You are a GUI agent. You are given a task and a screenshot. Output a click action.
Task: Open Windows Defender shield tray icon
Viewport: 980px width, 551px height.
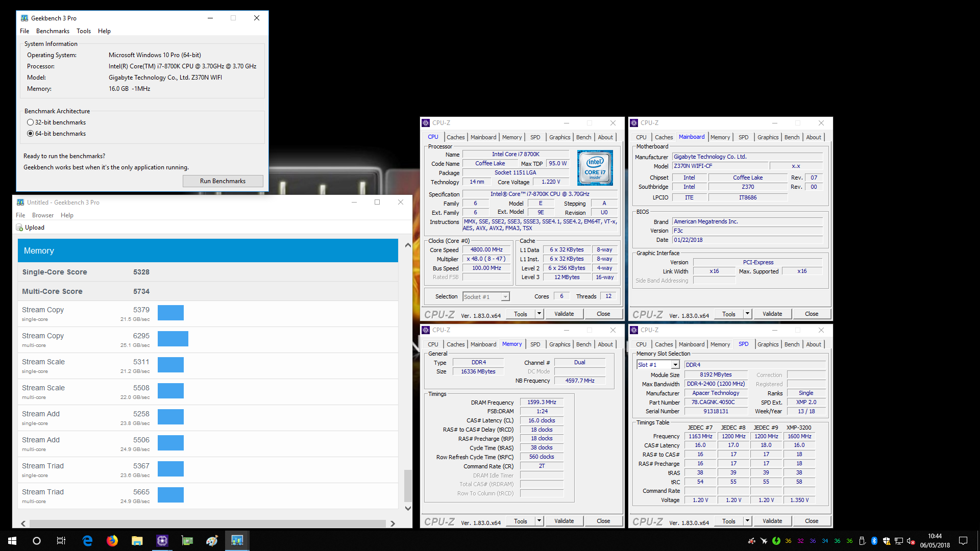tap(887, 541)
